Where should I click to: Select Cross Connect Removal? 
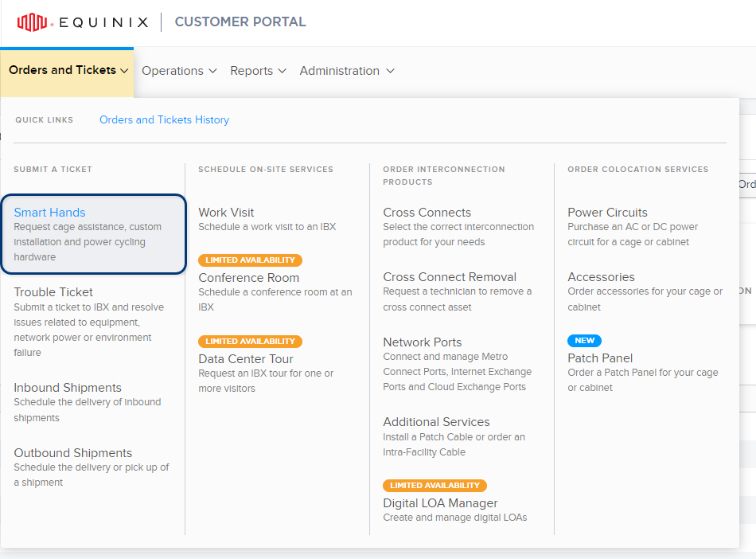pos(450,277)
